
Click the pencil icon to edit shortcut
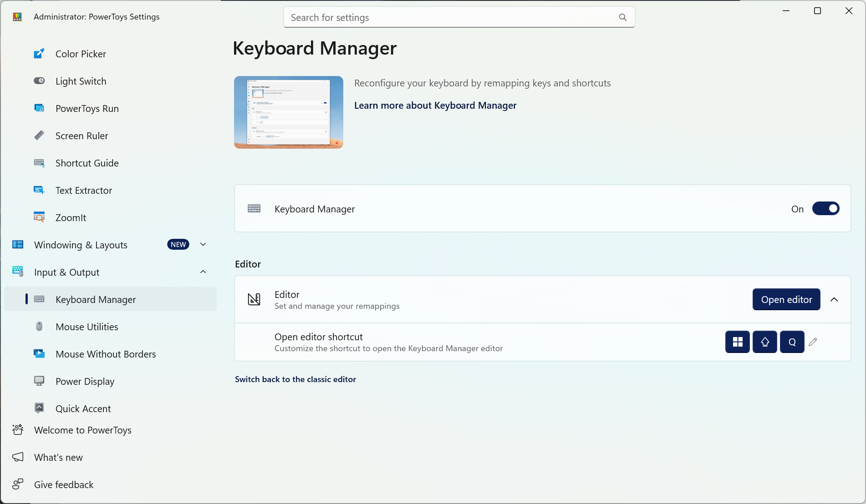(x=813, y=342)
